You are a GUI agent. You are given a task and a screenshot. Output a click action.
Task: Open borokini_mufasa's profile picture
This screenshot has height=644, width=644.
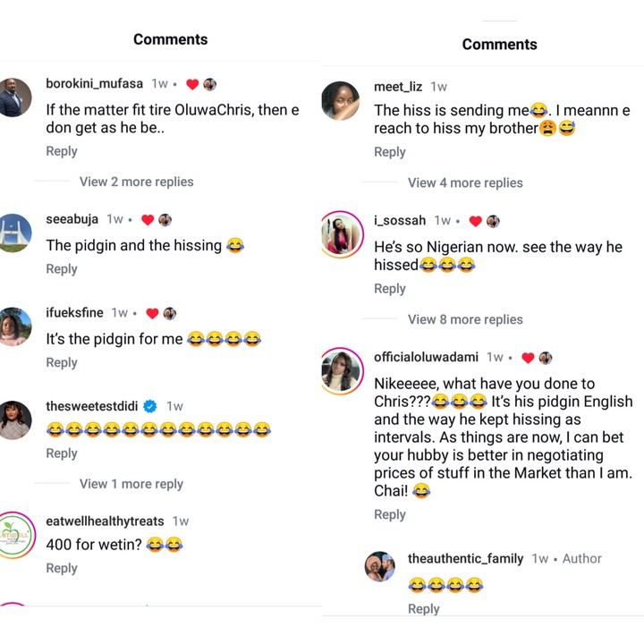pyautogui.click(x=15, y=98)
